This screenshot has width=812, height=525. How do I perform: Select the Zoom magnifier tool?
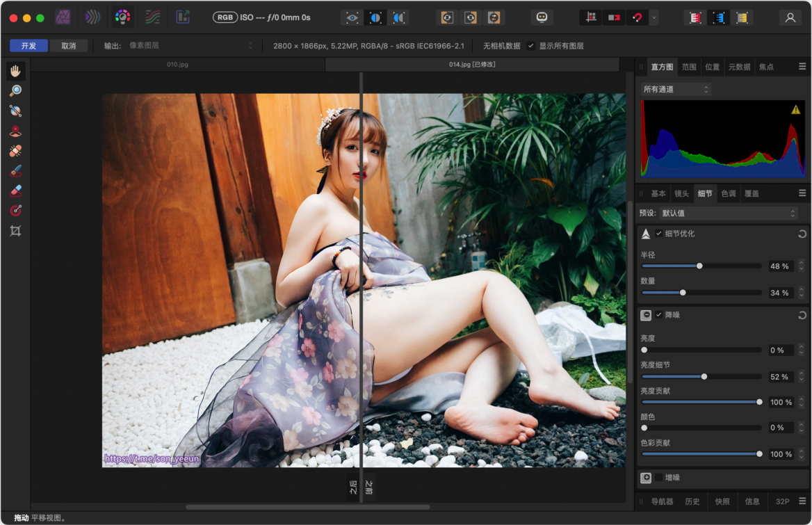(15, 90)
